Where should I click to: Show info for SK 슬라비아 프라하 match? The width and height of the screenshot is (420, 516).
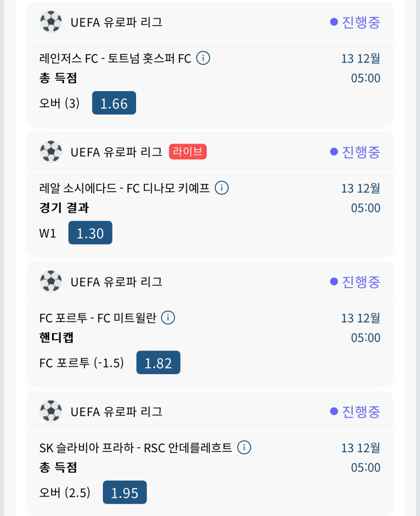(x=244, y=448)
